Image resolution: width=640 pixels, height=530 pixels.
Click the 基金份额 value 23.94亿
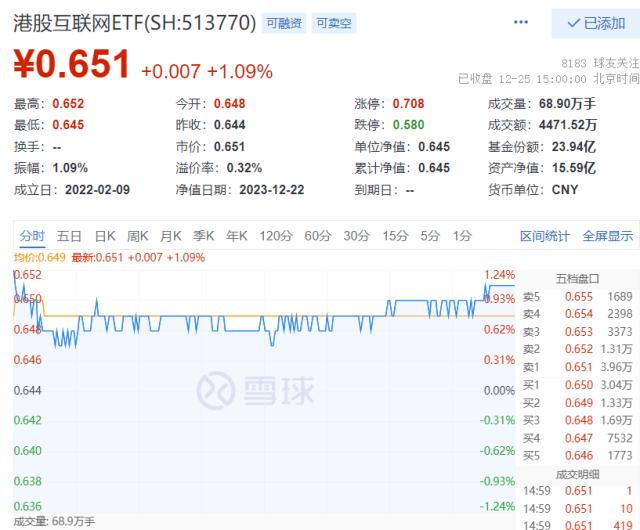(x=573, y=147)
